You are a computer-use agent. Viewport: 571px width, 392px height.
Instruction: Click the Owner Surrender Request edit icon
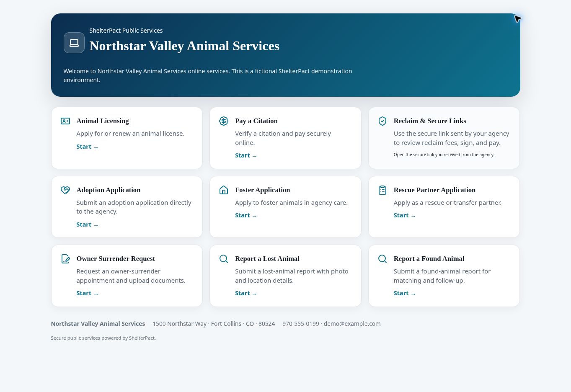tap(65, 259)
